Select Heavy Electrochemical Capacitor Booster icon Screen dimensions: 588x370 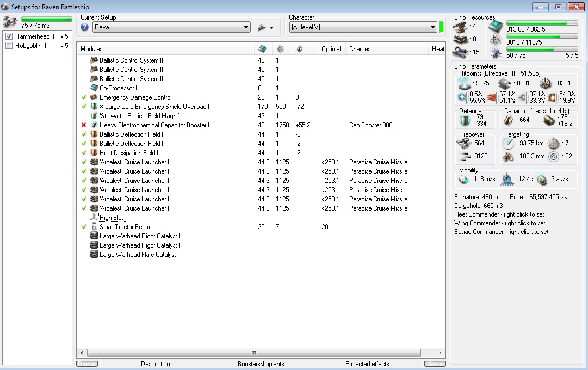click(94, 125)
